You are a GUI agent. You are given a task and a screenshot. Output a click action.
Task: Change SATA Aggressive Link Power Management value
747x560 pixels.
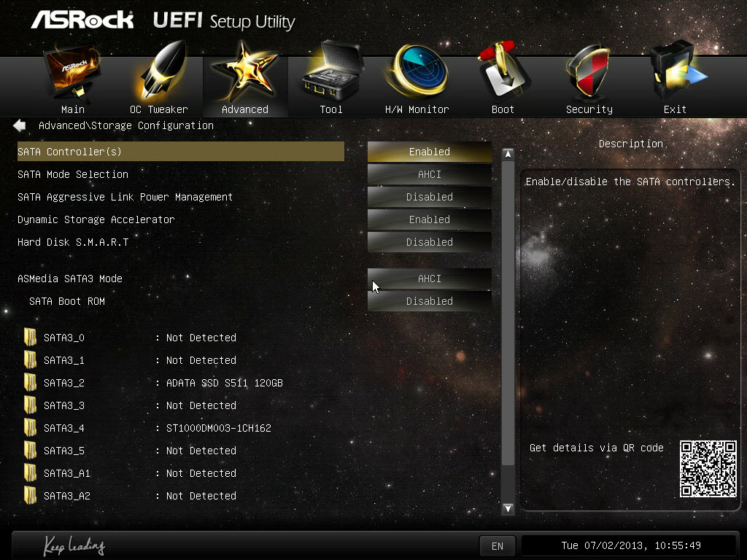[429, 197]
